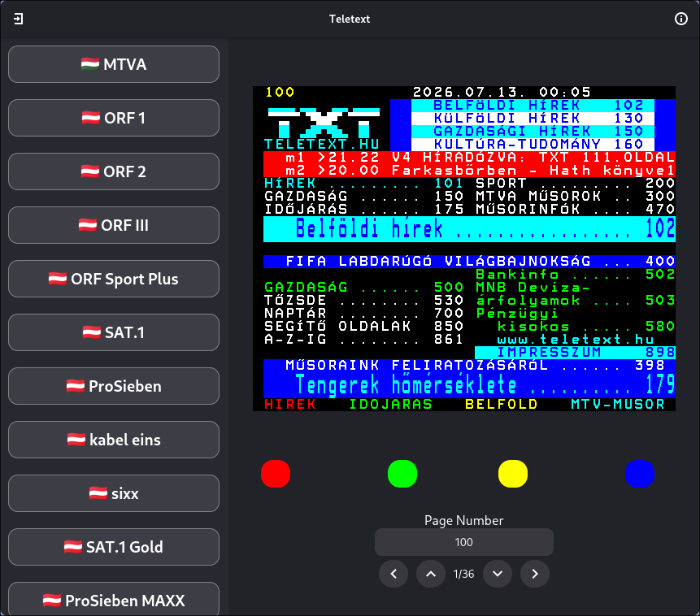Open ProSieben teletext
This screenshot has height=616, width=700.
point(114,386)
